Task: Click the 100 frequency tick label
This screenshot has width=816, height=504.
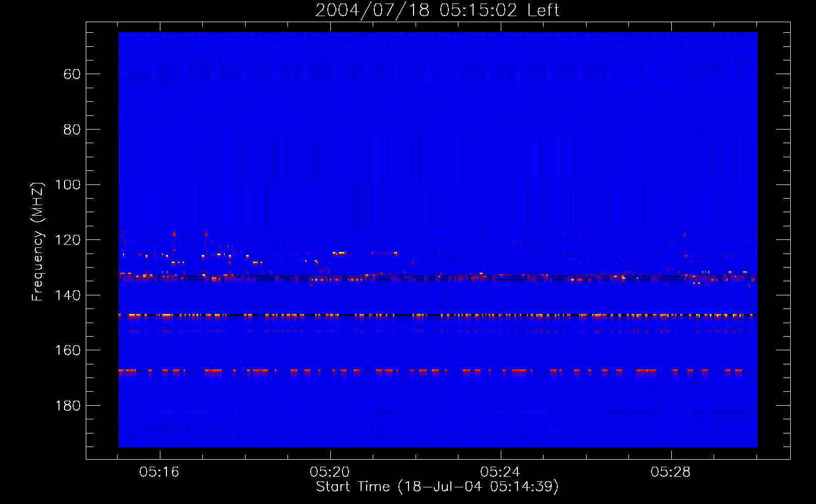Action: coord(68,184)
